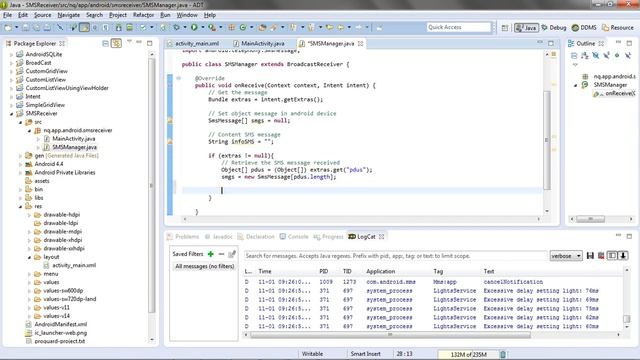Screen dimensions: 640x360
Task: Toggle hide static members in Outline
Action: tap(606, 55)
